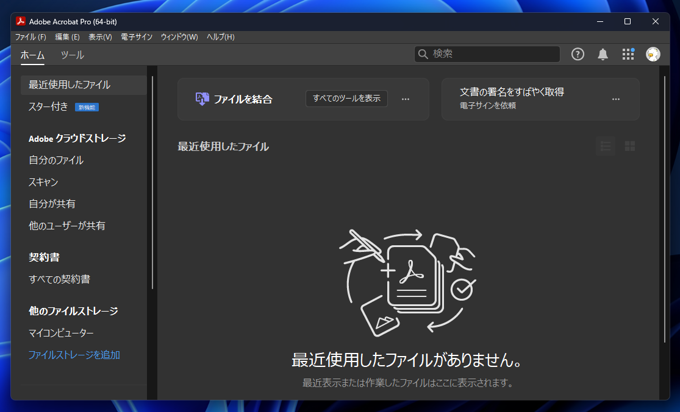Click the sidebar vertical scrollbar
This screenshot has height=412, width=680.
[152, 182]
